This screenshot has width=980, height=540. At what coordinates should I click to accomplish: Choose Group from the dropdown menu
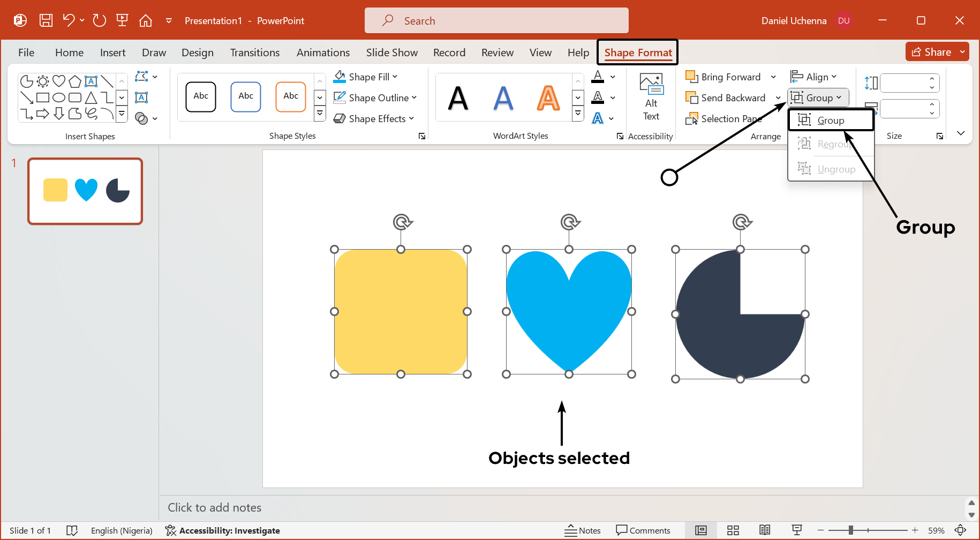click(830, 121)
